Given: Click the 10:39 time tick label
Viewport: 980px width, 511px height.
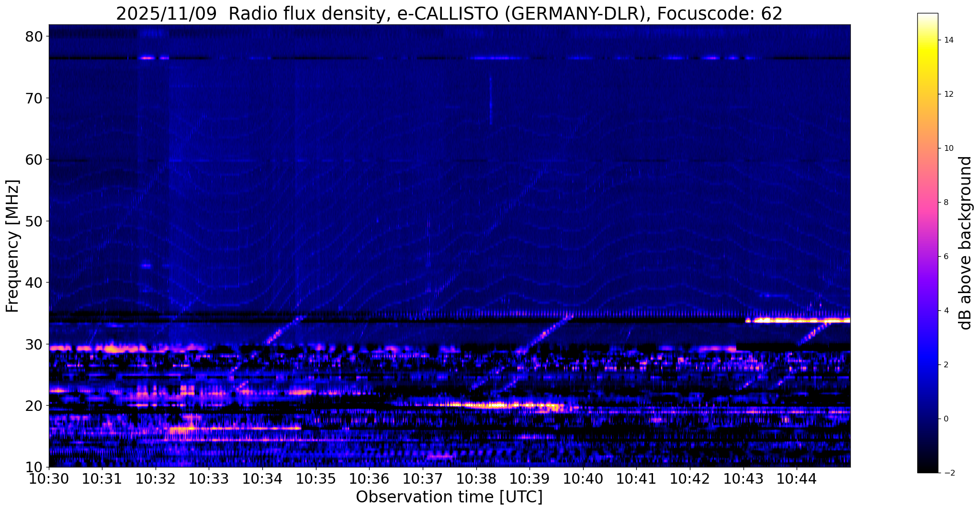Looking at the screenshot, I should pyautogui.click(x=529, y=478).
